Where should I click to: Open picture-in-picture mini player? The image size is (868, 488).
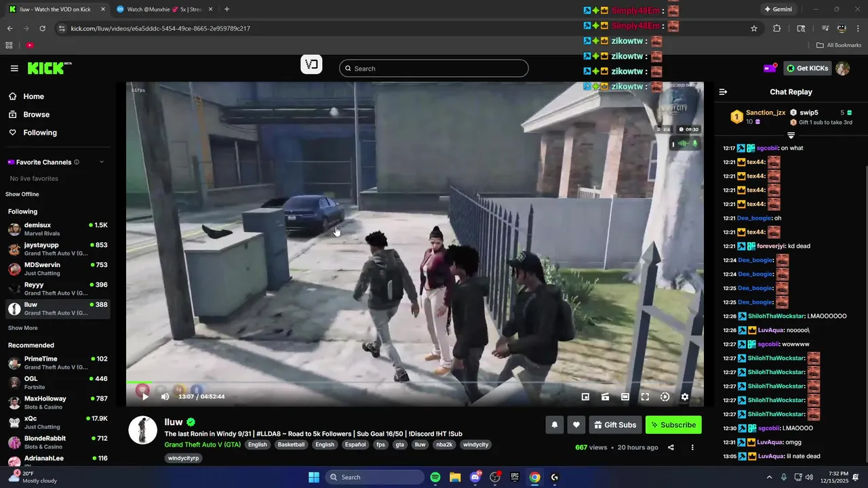click(x=585, y=396)
